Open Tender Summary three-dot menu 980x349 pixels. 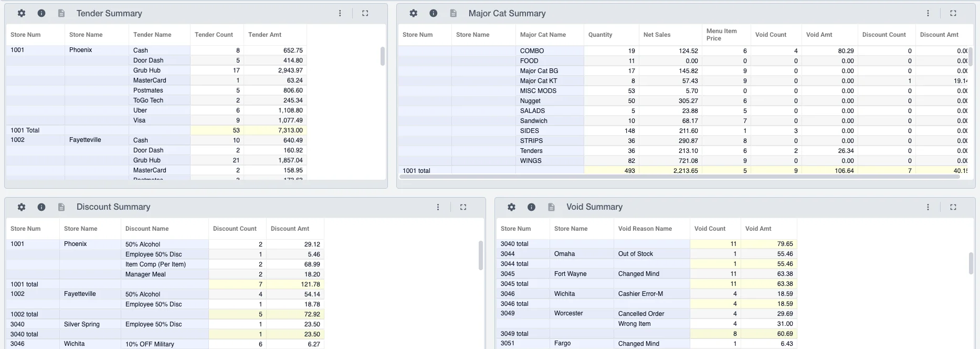(340, 13)
